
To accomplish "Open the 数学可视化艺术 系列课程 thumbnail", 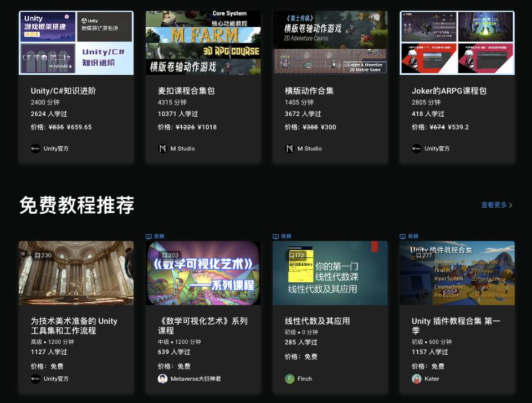I will 203,273.
